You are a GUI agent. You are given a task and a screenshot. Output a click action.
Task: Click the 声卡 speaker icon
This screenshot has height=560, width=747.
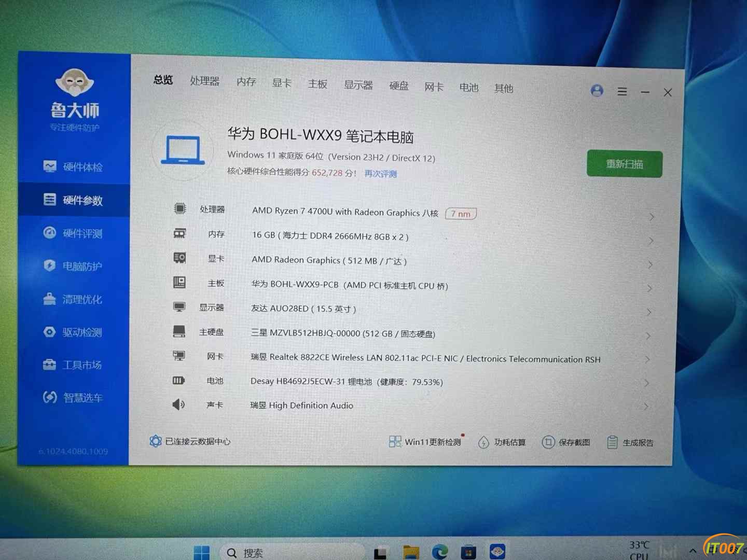click(178, 404)
